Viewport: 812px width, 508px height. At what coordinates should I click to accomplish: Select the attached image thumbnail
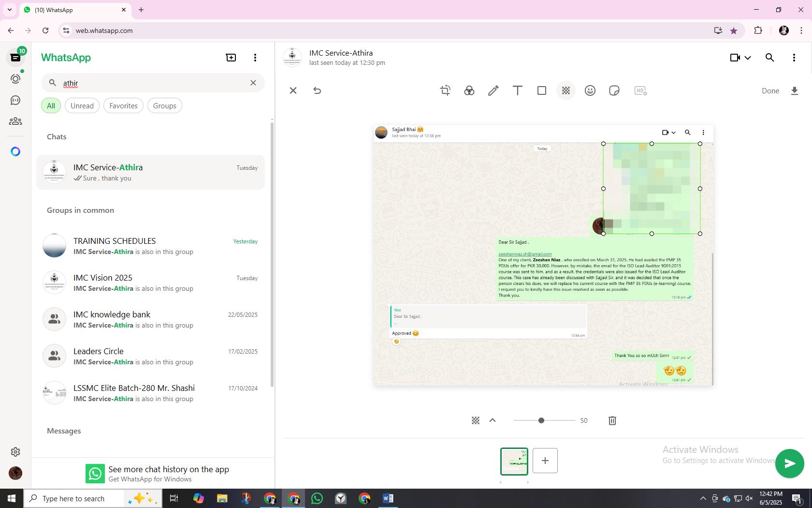514,461
